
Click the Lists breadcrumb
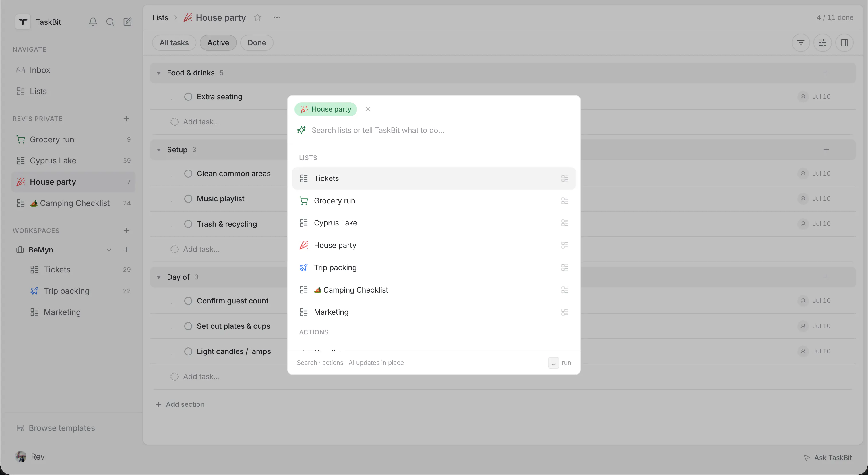[x=160, y=17]
